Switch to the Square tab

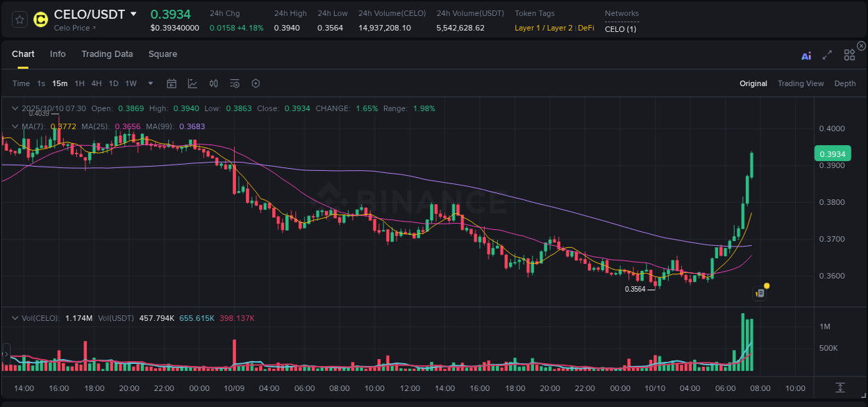pos(162,53)
